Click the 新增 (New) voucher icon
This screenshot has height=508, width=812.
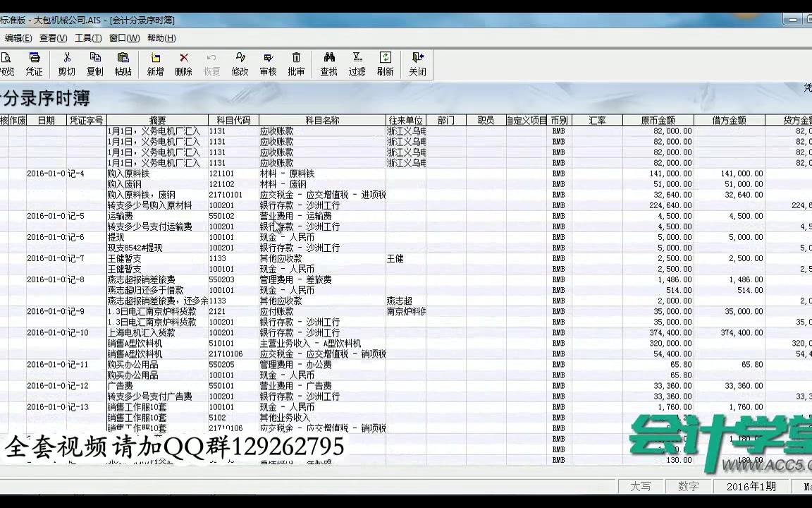pos(154,64)
